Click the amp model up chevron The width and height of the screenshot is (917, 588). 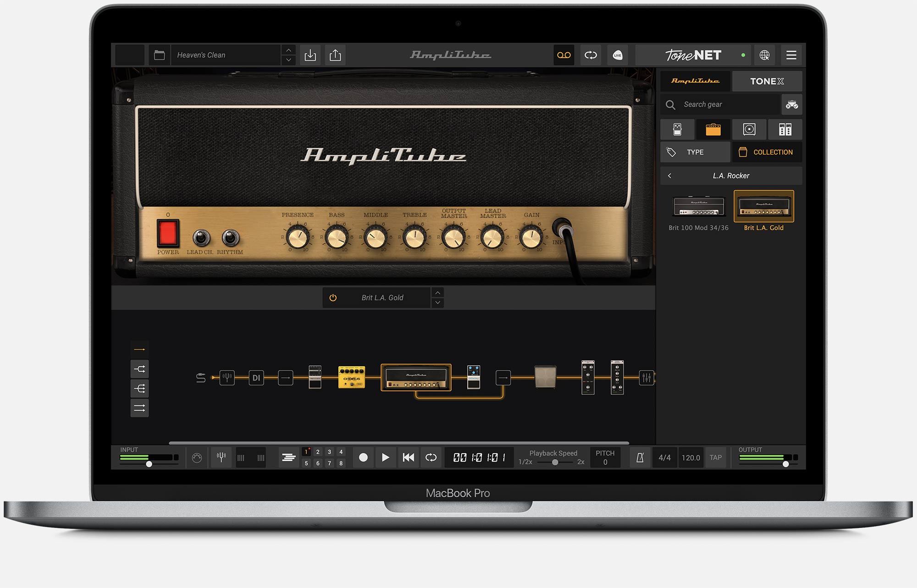click(437, 292)
